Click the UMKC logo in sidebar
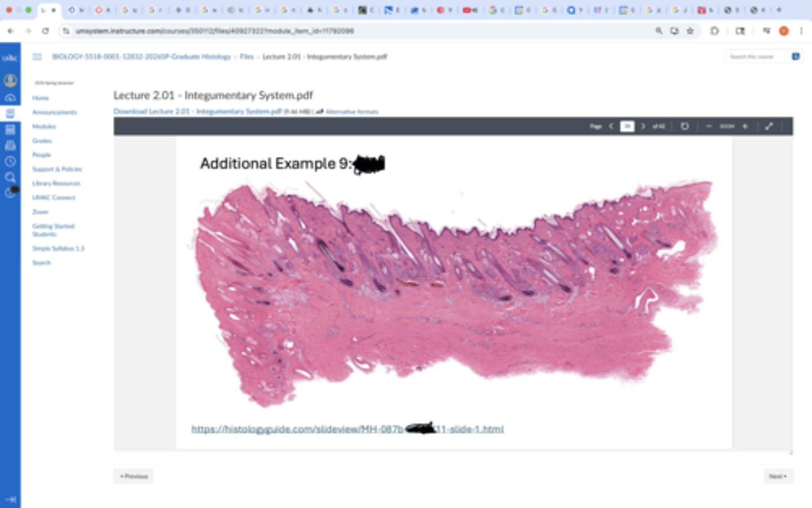The width and height of the screenshot is (812, 508). 10,58
